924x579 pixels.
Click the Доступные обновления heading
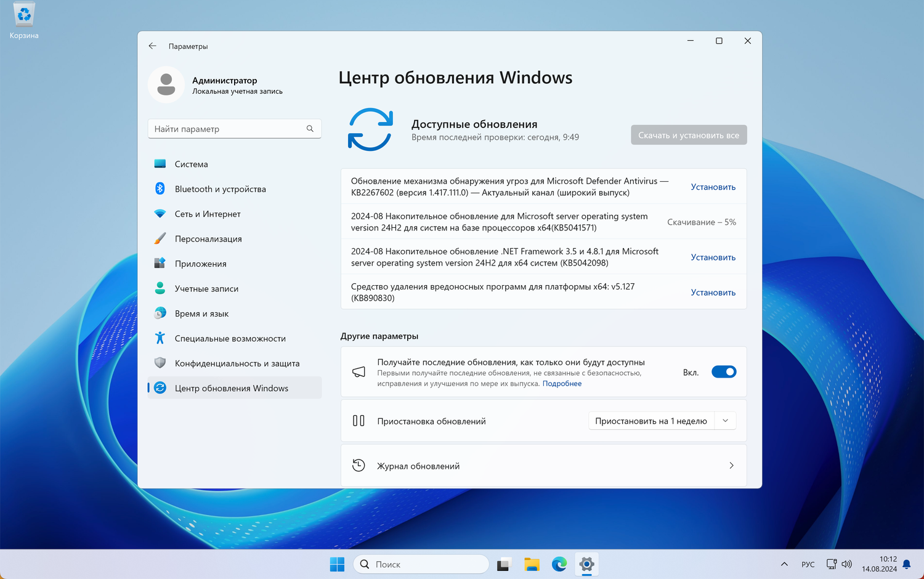pos(474,124)
